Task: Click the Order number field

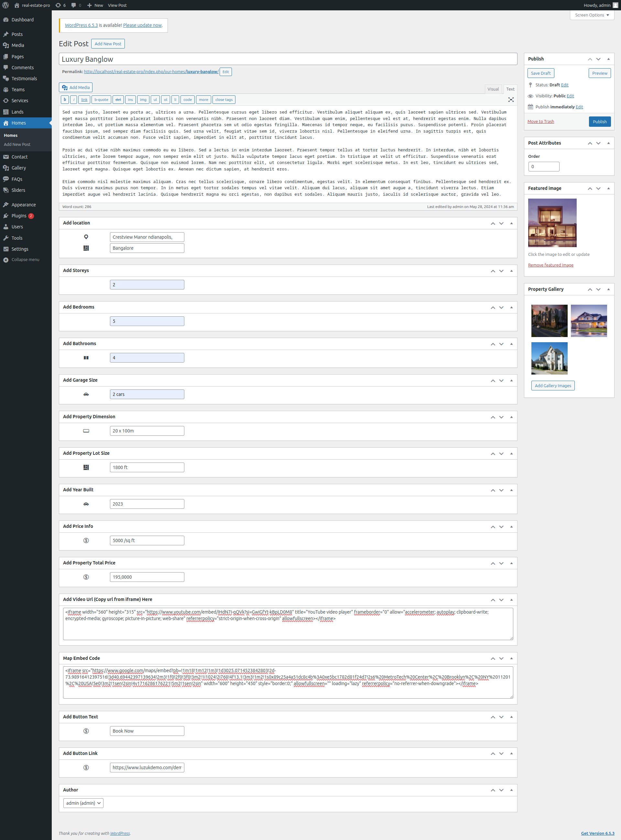Action: [x=544, y=167]
